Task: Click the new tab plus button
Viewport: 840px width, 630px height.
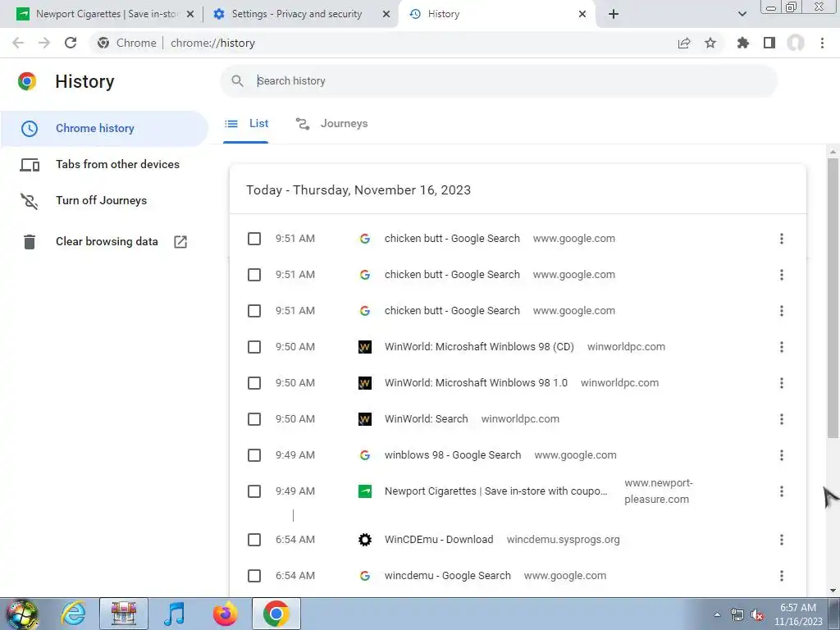Action: point(614,14)
